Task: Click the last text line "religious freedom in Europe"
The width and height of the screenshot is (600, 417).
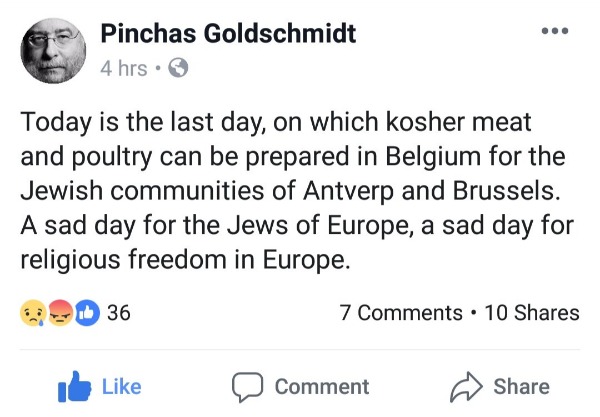Action: pos(185,259)
